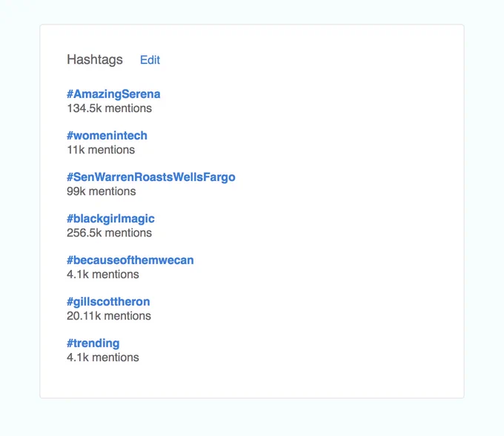Click 4.1k mentions under #trending
Image resolution: width=504 pixels, height=436 pixels.
[103, 357]
